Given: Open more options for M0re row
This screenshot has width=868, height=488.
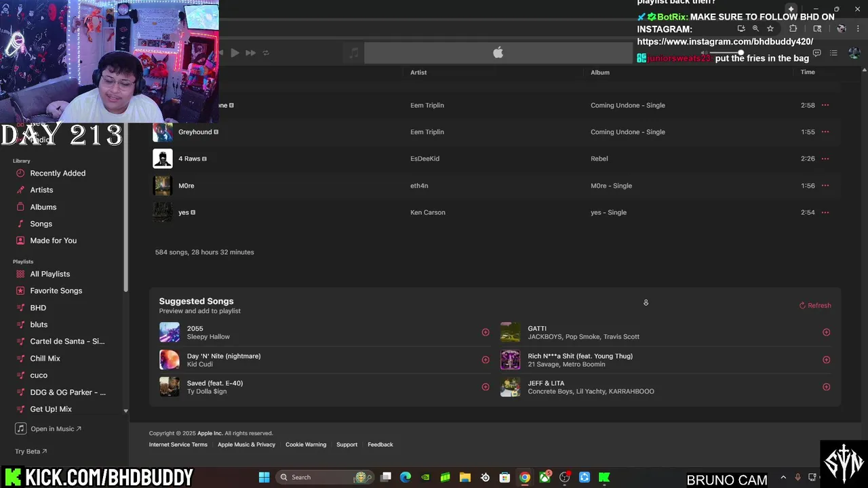Looking at the screenshot, I should pyautogui.click(x=825, y=186).
